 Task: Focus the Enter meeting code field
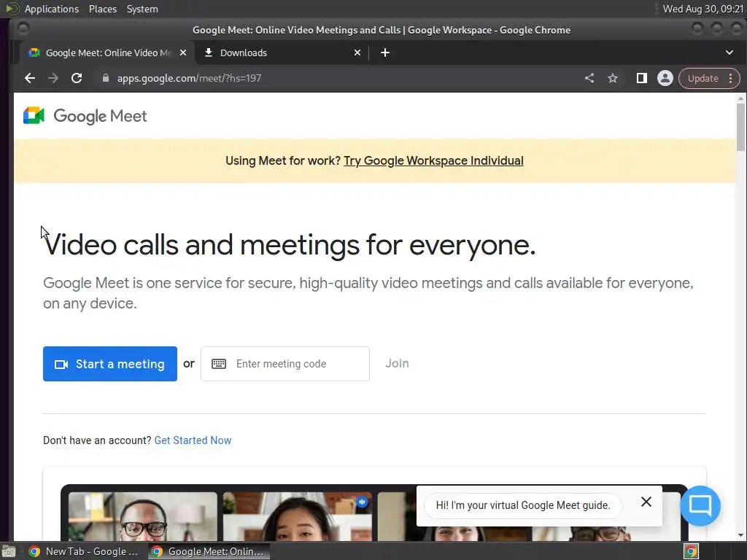point(285,364)
